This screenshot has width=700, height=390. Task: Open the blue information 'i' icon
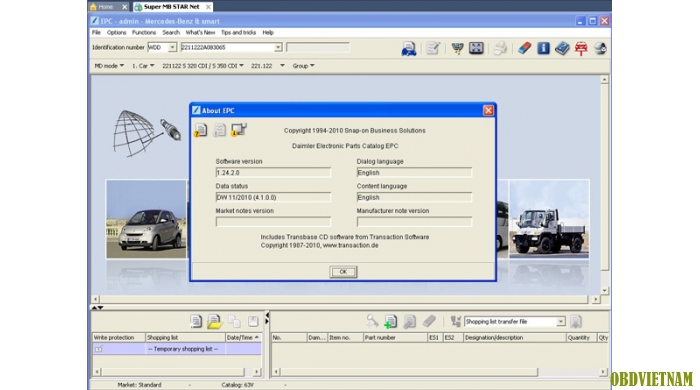click(543, 48)
